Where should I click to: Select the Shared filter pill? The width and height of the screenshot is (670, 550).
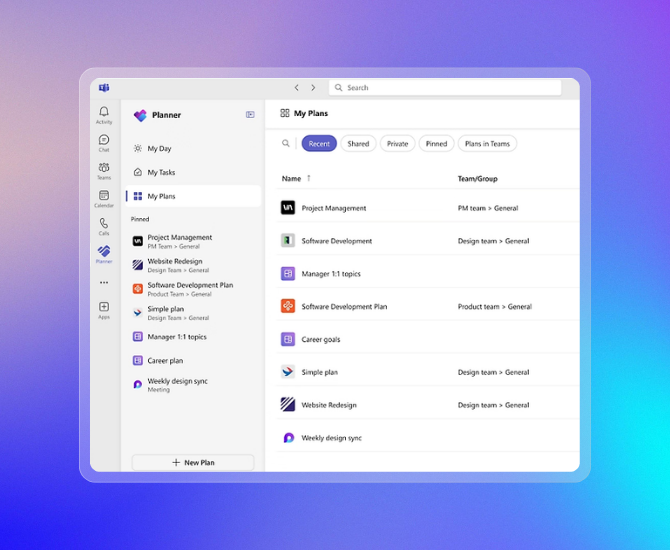point(358,144)
